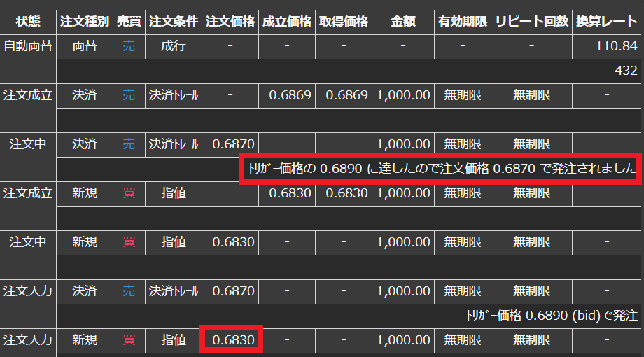Click the 有効期限 column header
The image size is (644, 357).
click(463, 22)
